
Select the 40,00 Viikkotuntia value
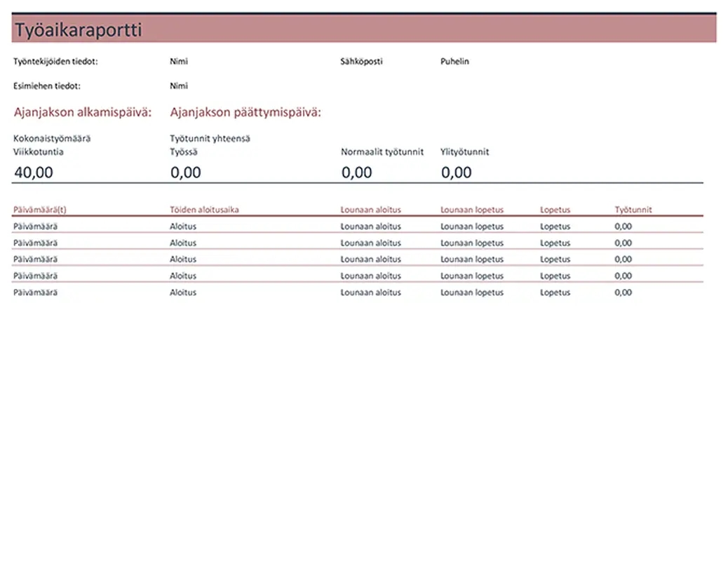click(34, 173)
